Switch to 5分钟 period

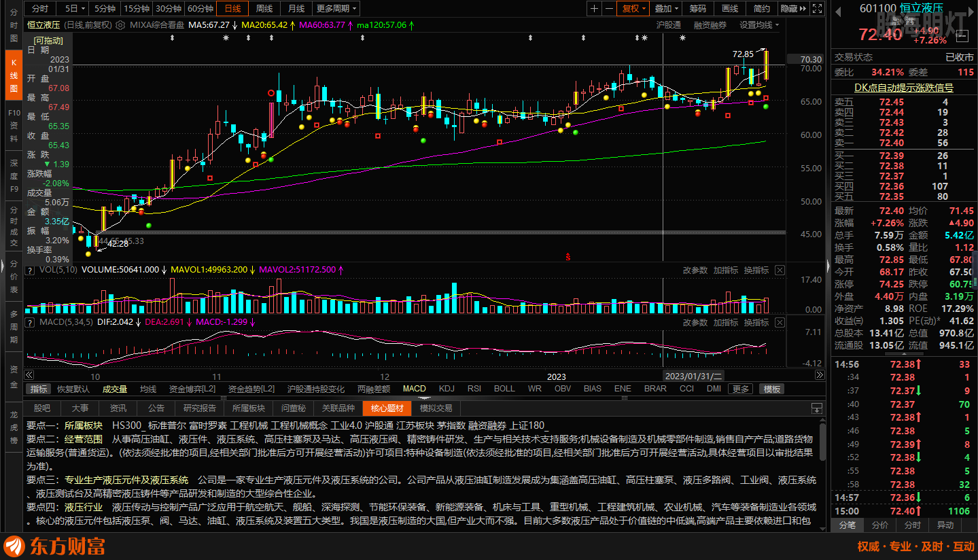pyautogui.click(x=105, y=9)
